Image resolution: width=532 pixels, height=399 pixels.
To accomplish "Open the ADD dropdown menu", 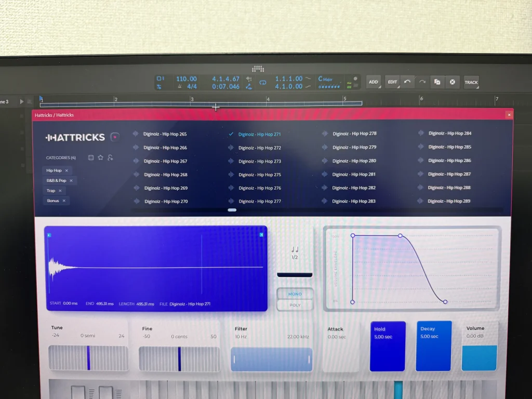I will coord(374,82).
